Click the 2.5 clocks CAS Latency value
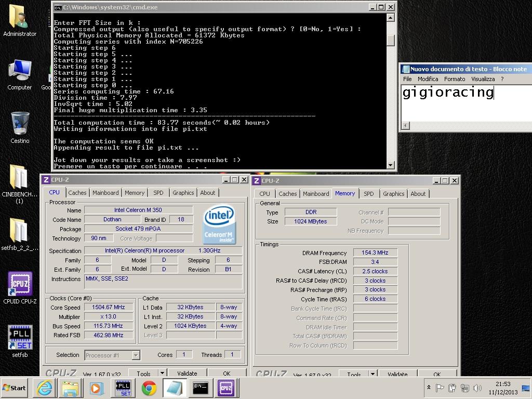The width and height of the screenshot is (532, 399). (x=375, y=271)
